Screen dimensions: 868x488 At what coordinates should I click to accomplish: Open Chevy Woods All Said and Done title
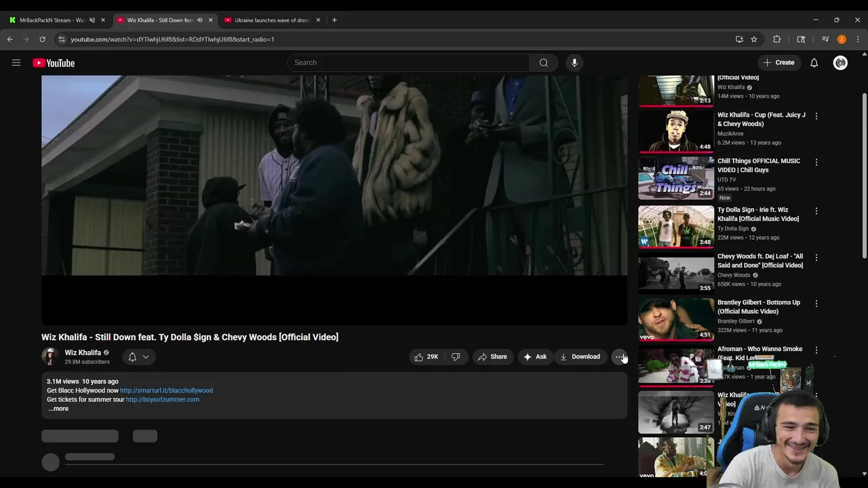760,261
